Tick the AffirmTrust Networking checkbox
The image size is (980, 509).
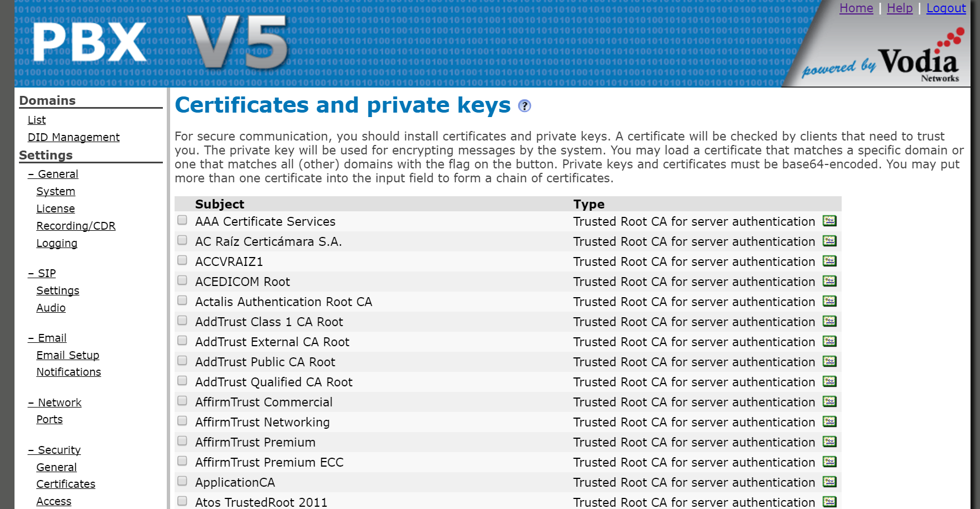(x=182, y=421)
